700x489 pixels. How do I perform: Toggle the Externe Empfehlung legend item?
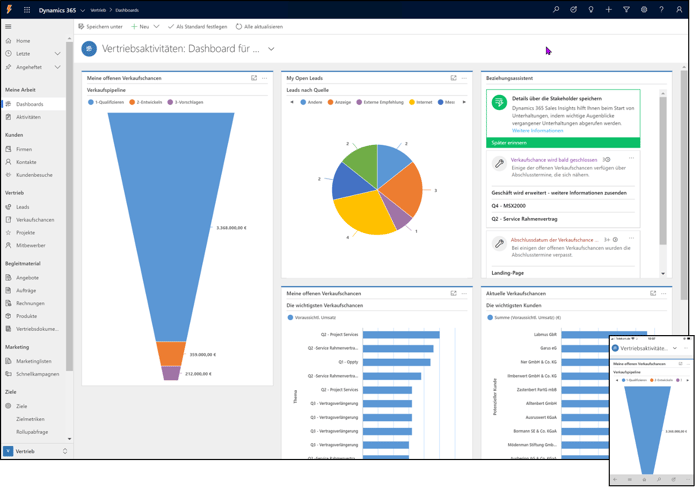click(380, 102)
